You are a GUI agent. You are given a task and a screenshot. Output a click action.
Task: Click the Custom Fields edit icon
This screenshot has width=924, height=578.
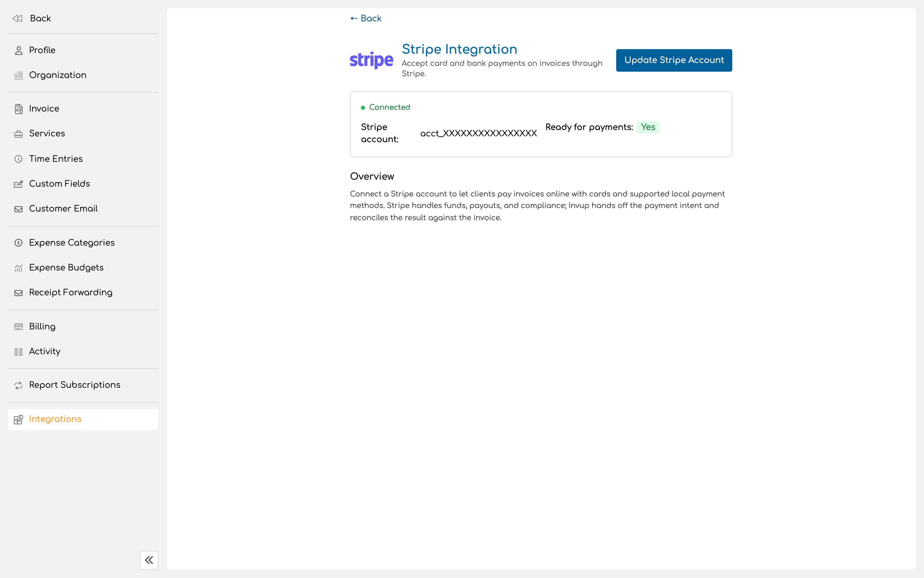pos(18,184)
